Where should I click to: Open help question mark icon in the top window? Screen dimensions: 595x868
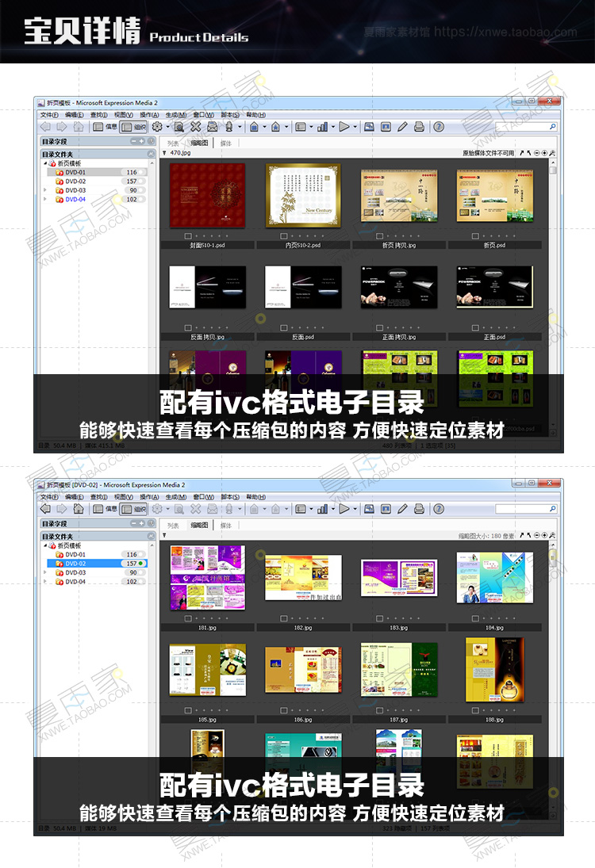(x=439, y=127)
